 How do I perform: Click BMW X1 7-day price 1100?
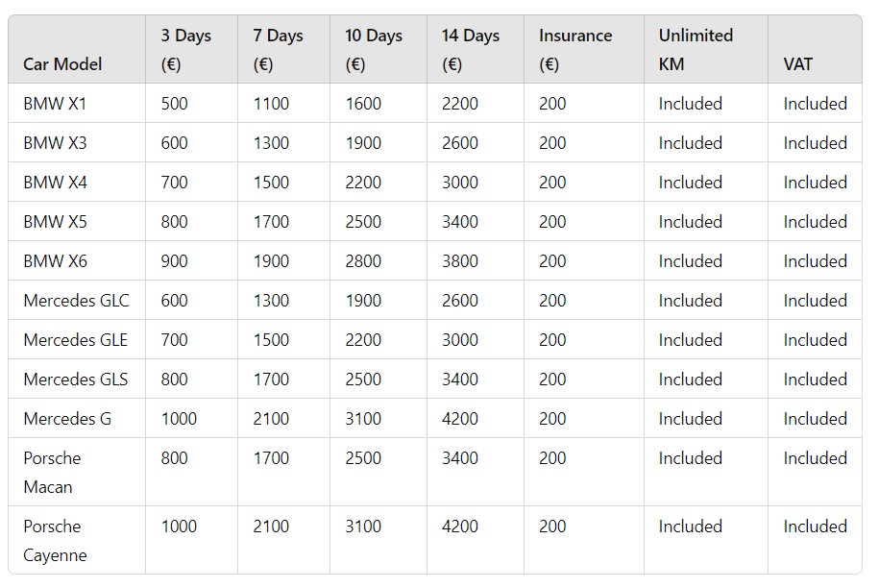[271, 104]
